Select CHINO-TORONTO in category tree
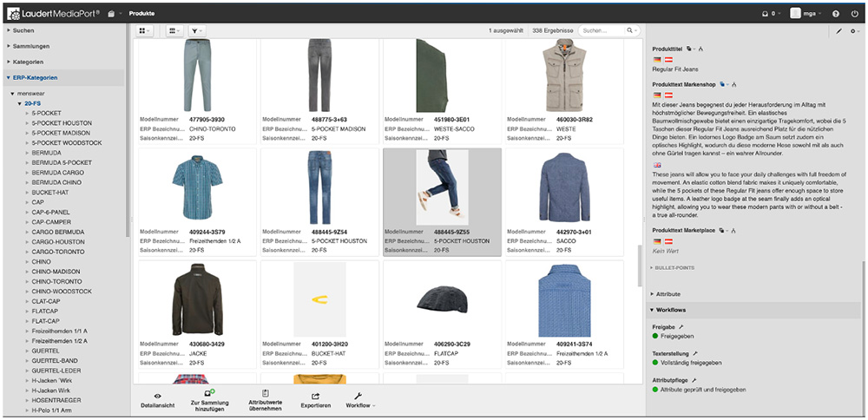The width and height of the screenshot is (868, 420). (56, 281)
